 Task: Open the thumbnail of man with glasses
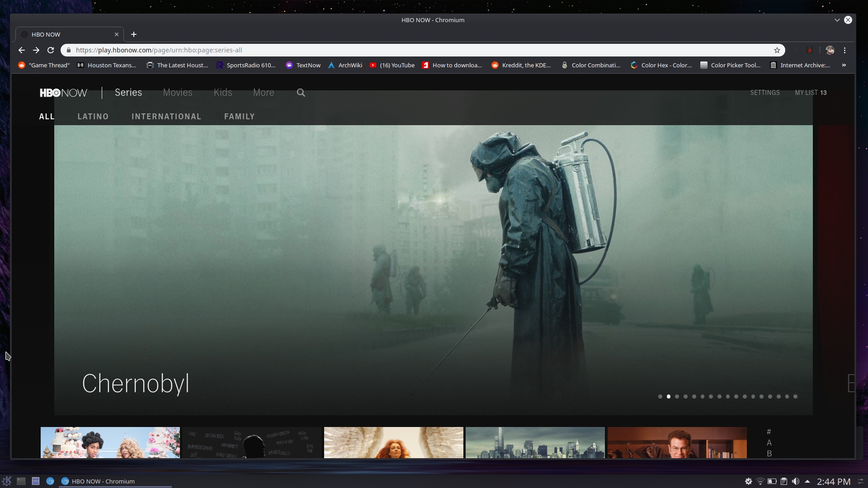point(677,442)
